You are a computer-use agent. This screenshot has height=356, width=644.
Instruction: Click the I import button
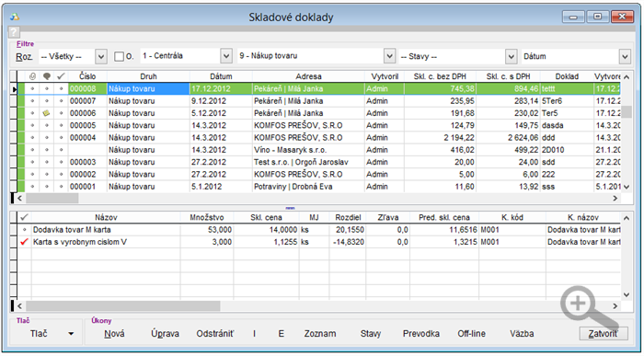[254, 334]
